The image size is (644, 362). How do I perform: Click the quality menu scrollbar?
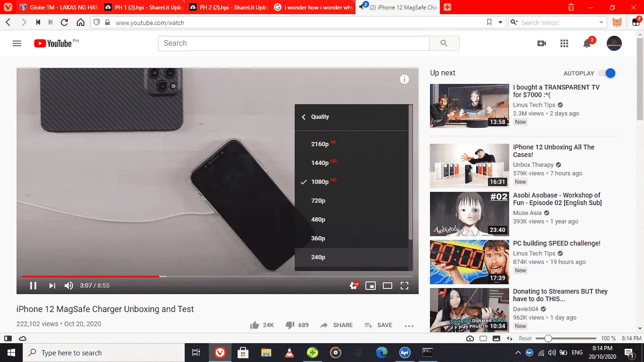click(410, 172)
